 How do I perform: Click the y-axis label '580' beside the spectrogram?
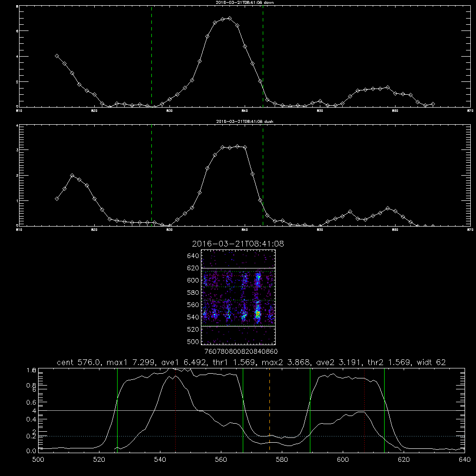point(193,293)
